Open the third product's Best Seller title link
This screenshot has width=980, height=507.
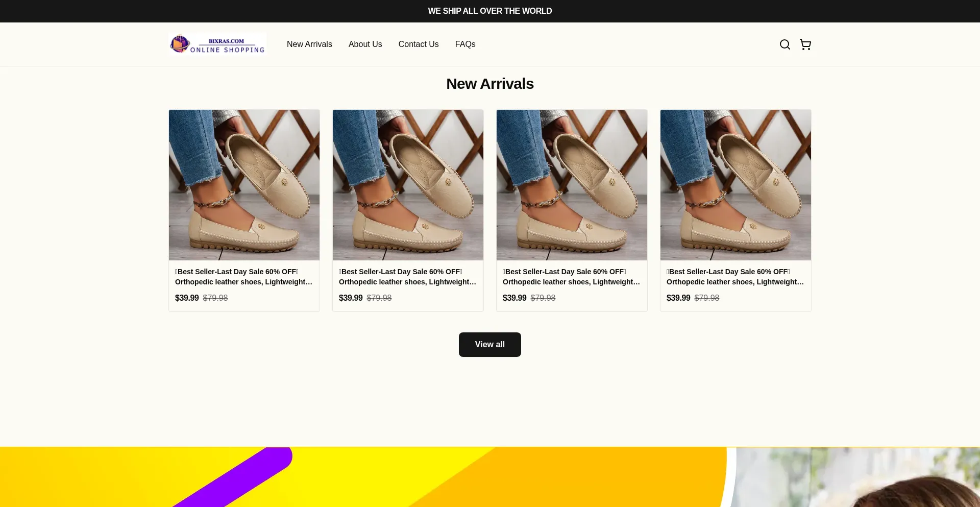[571, 277]
